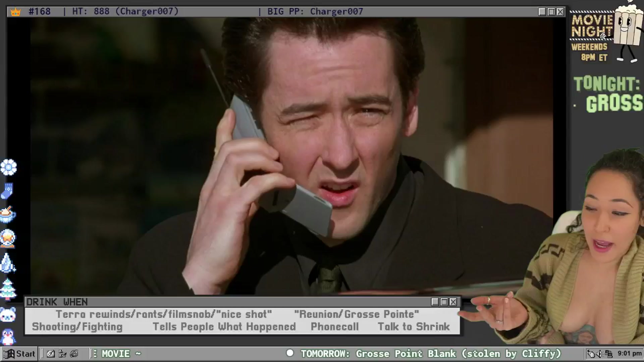Launch Internet Explorer from quick launch
644x362 pixels.
click(74, 354)
